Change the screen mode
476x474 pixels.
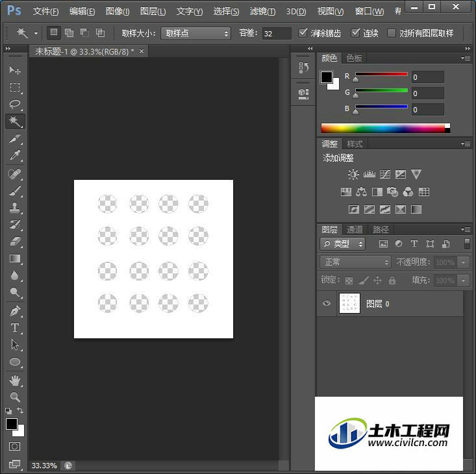[14, 464]
